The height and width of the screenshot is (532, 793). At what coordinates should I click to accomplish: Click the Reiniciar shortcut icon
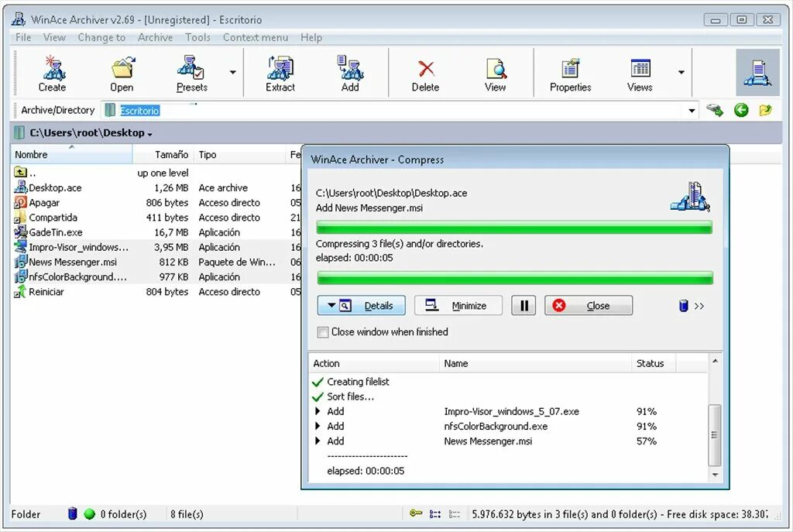20,292
